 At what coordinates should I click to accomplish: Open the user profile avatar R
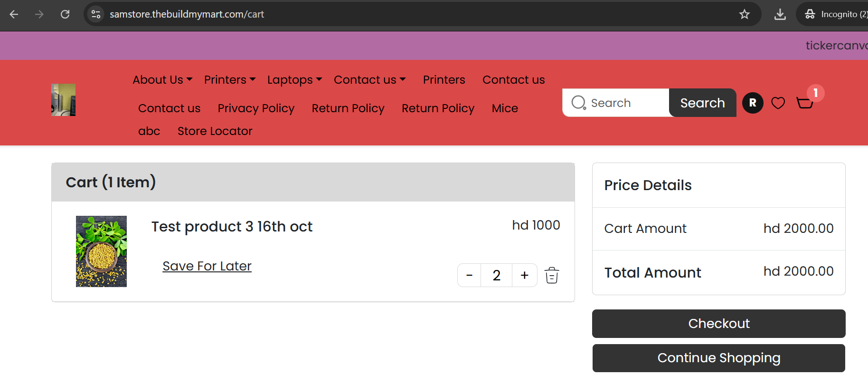click(x=753, y=103)
